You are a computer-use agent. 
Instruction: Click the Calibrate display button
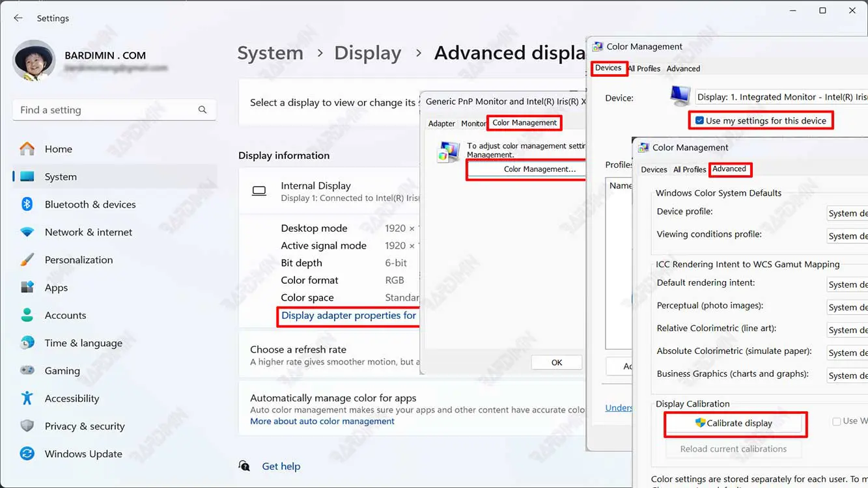pos(734,423)
